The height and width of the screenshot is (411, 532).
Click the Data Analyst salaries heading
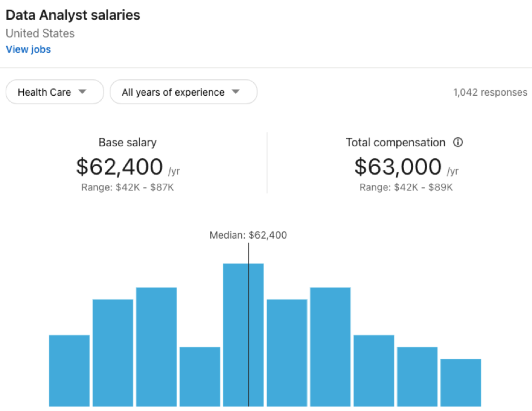click(73, 15)
